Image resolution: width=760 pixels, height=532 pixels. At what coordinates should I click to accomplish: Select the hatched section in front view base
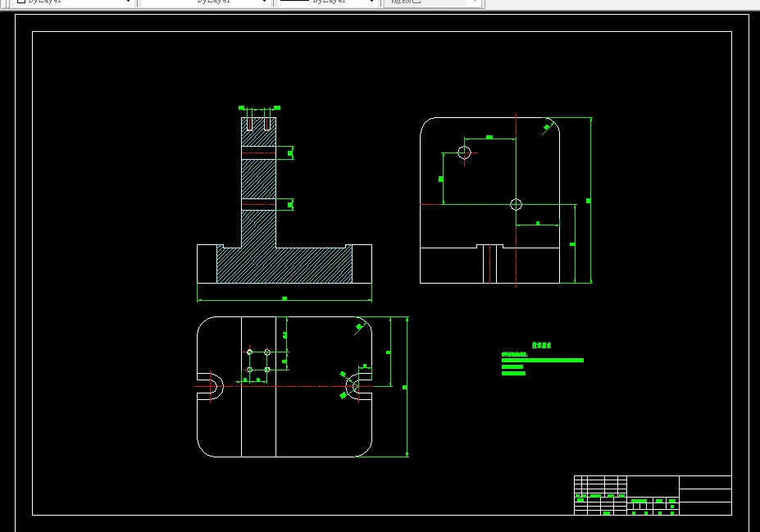(x=284, y=266)
